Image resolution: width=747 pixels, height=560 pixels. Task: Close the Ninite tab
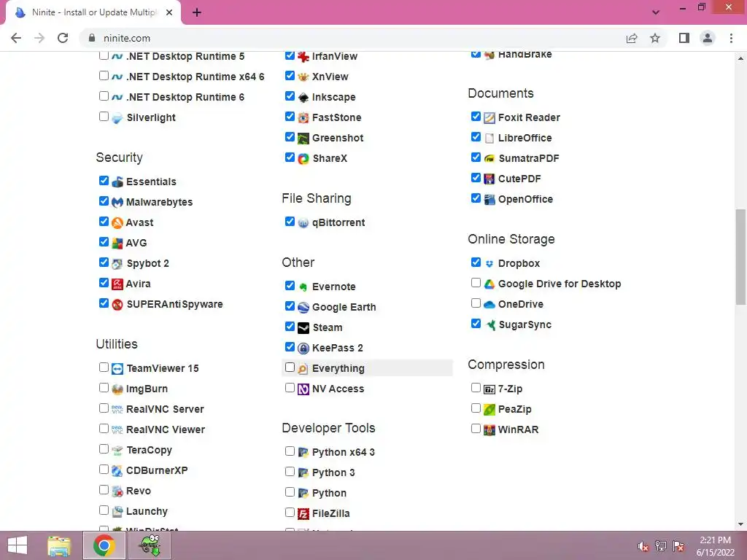pyautogui.click(x=169, y=12)
